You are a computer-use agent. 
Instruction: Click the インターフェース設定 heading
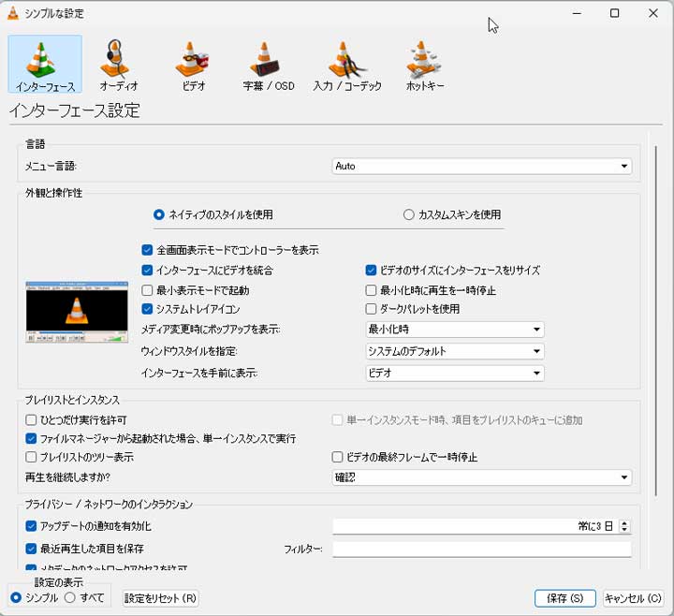(x=74, y=110)
